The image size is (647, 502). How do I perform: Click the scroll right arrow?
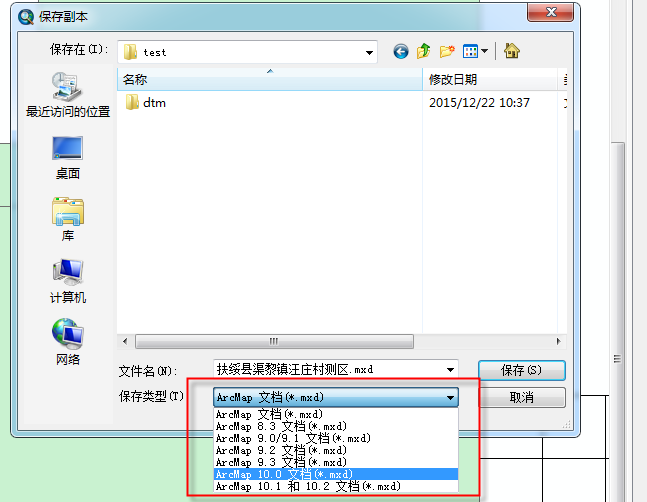(558, 342)
